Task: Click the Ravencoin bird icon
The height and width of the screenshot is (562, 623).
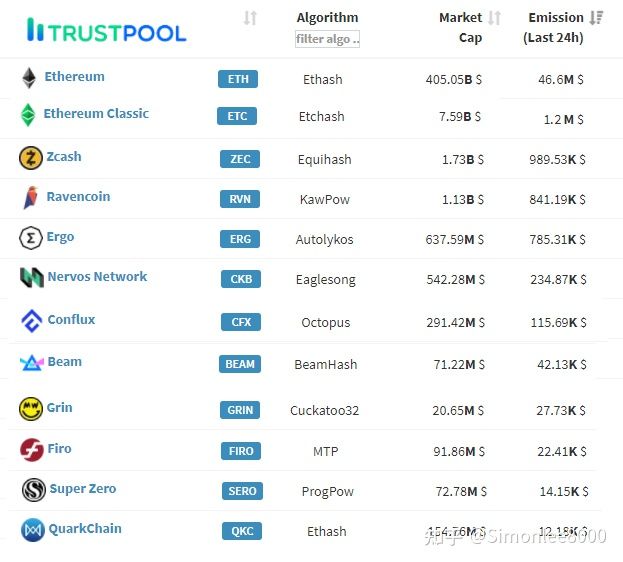Action: 31,197
